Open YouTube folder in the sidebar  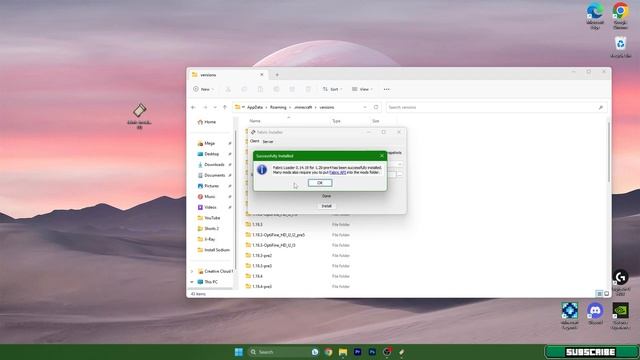point(209,218)
